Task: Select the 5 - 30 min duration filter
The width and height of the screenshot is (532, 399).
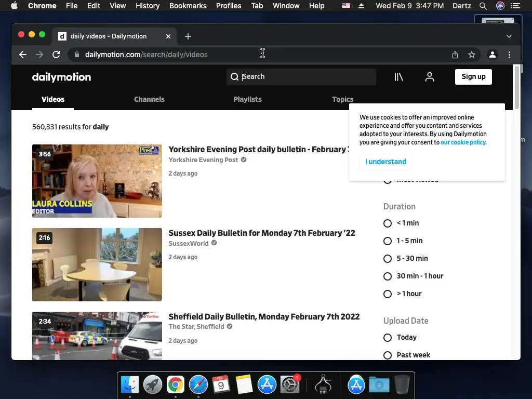Action: (x=388, y=259)
